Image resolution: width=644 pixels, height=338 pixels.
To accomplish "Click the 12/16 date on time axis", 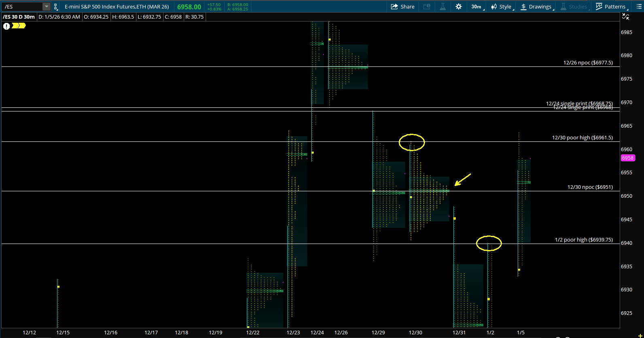I will (111, 333).
